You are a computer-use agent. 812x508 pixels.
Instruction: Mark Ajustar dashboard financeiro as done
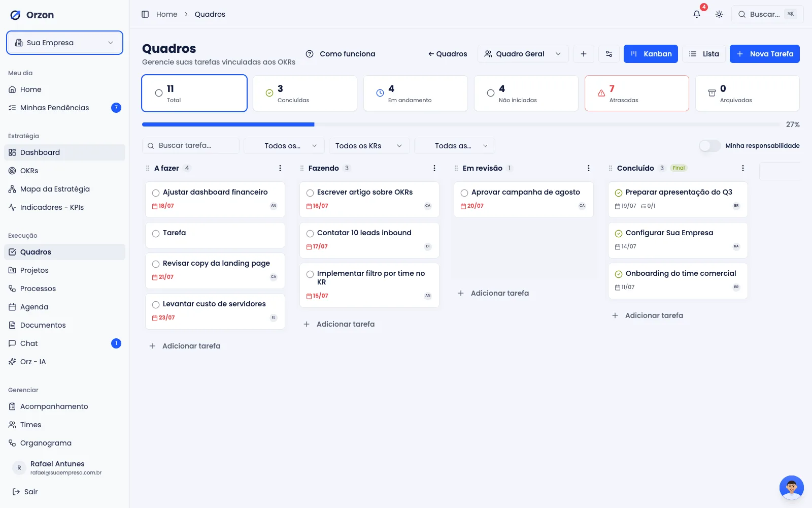click(156, 193)
